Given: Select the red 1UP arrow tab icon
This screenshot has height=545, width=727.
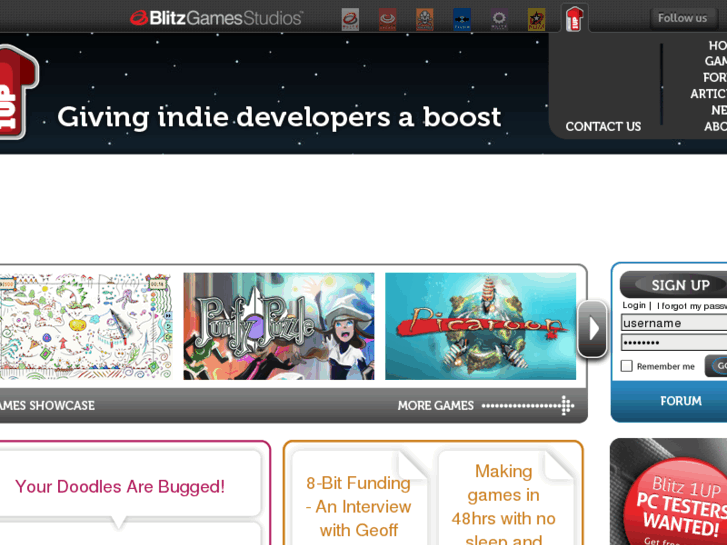Looking at the screenshot, I should (x=574, y=19).
